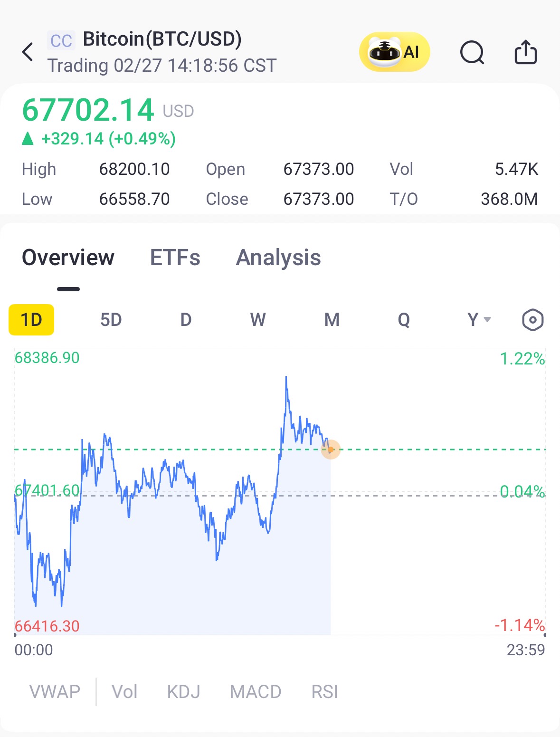Screen dimensions: 560x737
Task: Open the AI assistant mascot button
Action: 394,52
